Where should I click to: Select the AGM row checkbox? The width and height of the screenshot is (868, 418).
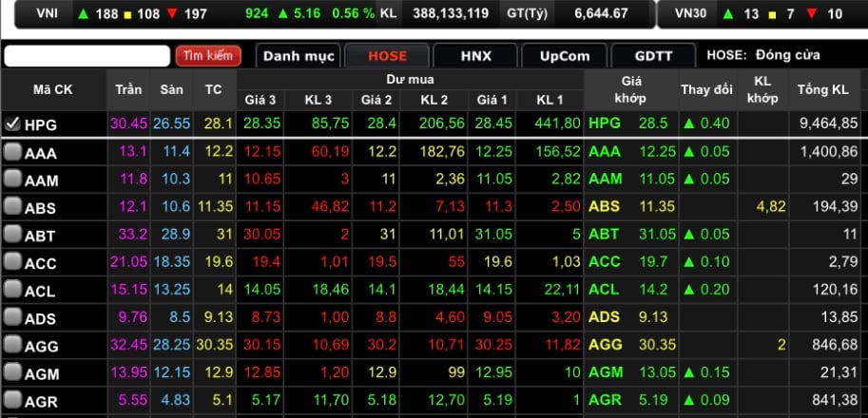[12, 372]
